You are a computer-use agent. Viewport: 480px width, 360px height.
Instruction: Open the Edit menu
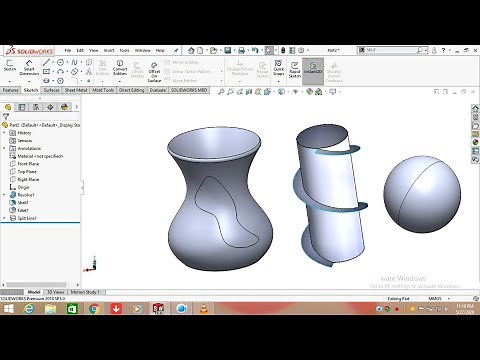80,50
